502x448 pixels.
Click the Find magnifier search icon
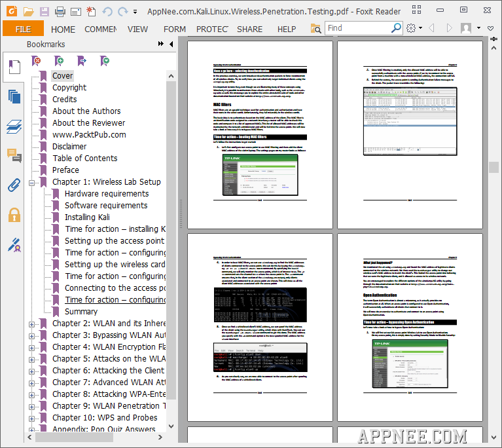click(396, 28)
